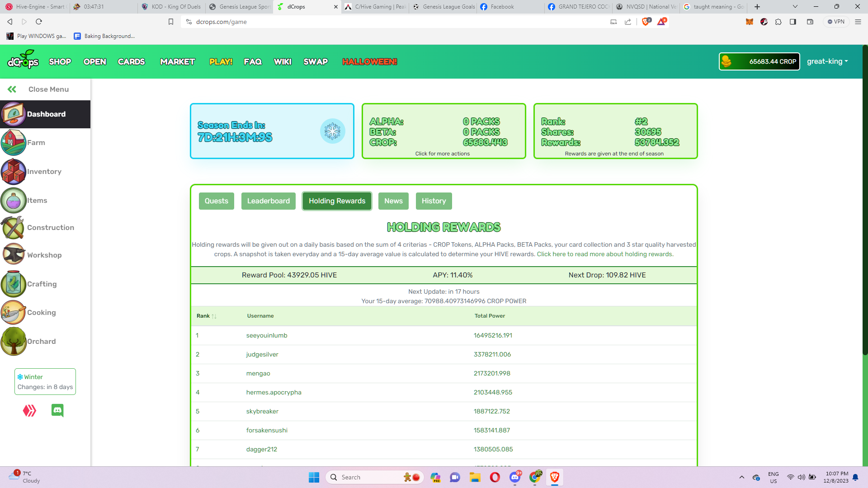Collapse sidebar with double-arrow icon
This screenshot has height=488, width=868.
tap(12, 89)
